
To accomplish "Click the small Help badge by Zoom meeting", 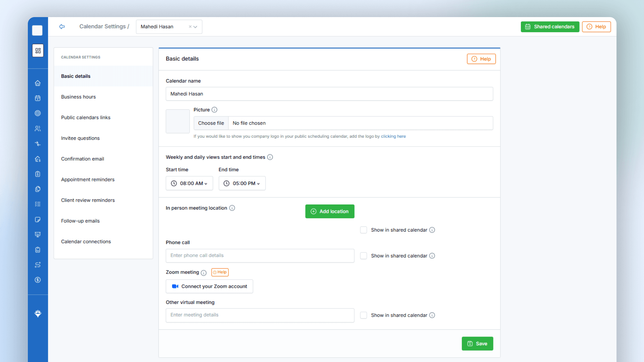I will click(x=220, y=272).
